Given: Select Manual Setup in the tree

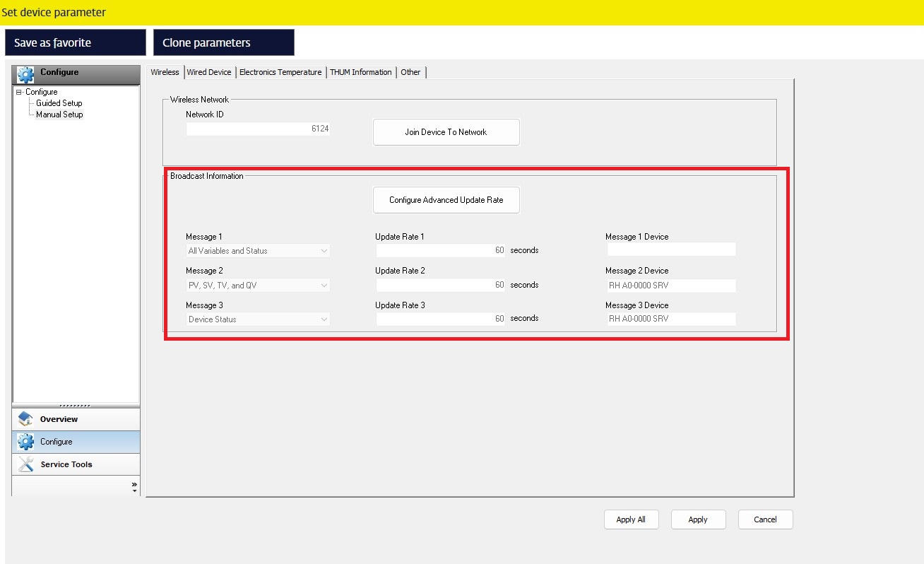Looking at the screenshot, I should click(59, 114).
